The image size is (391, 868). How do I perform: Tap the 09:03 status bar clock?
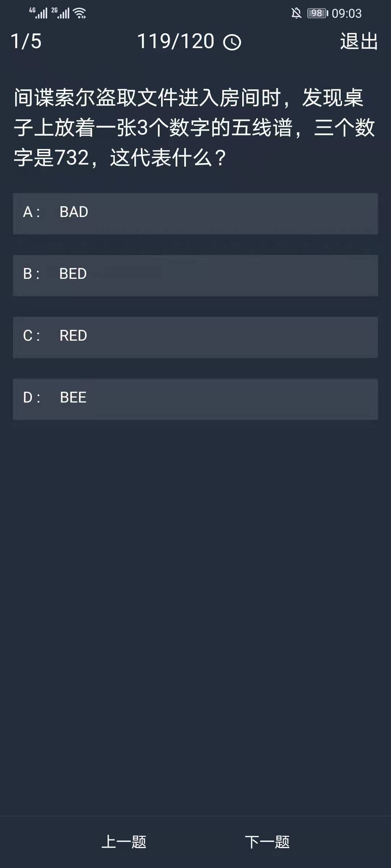pos(346,13)
